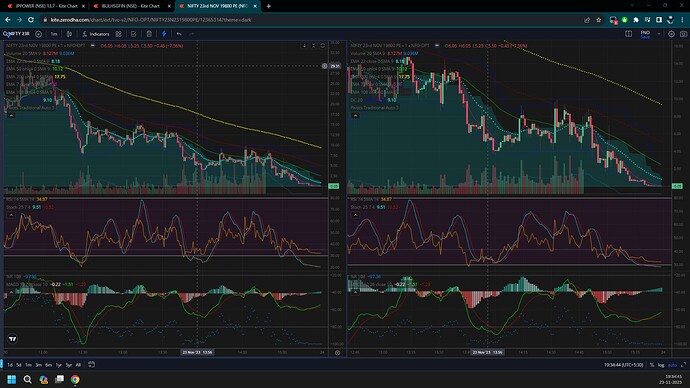Open Chrome three-dot menu
Image resolution: width=690 pixels, height=388 pixels.
point(683,20)
